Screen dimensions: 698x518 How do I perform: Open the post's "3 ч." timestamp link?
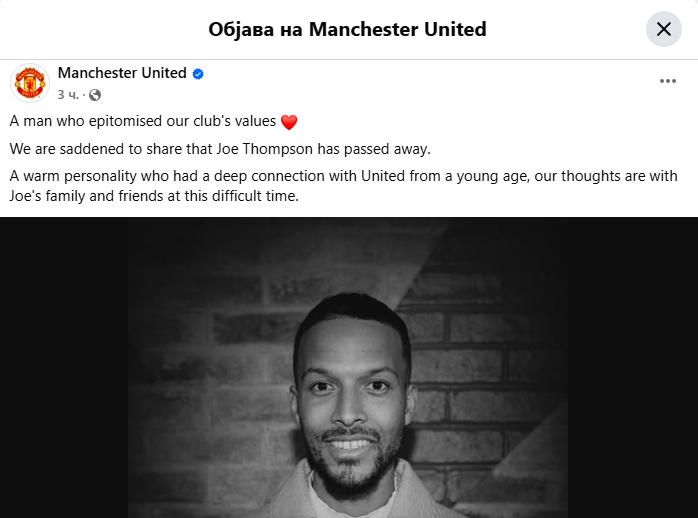pyautogui.click(x=68, y=95)
